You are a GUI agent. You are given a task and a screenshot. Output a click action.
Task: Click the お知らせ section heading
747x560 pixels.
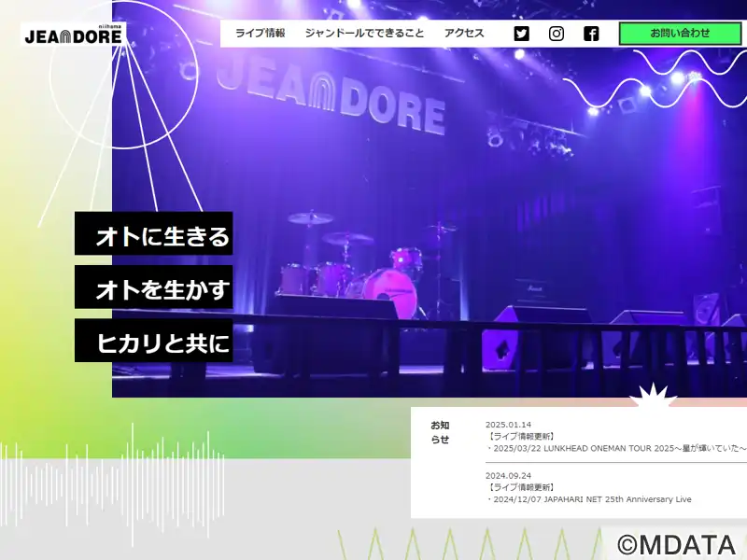click(440, 432)
